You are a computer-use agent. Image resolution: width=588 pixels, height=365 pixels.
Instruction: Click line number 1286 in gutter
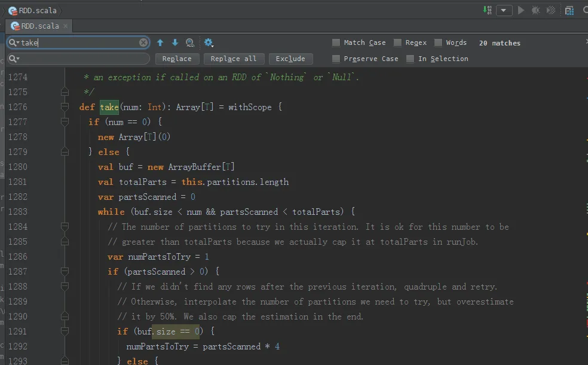tap(17, 257)
